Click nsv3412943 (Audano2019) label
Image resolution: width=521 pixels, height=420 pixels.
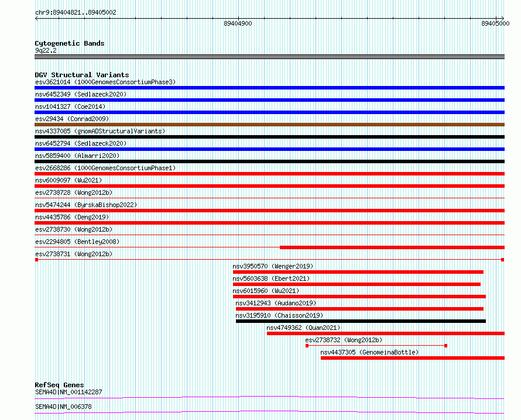(276, 303)
